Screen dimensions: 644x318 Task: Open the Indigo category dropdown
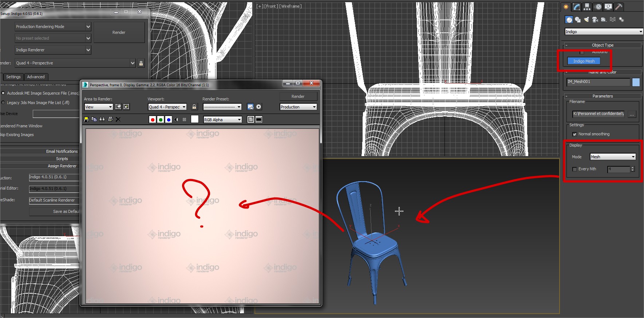tap(604, 32)
